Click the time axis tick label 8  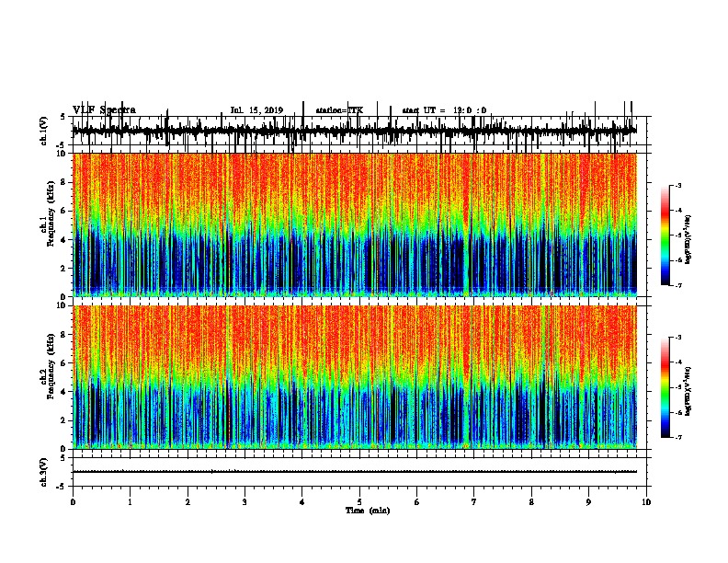click(x=531, y=502)
